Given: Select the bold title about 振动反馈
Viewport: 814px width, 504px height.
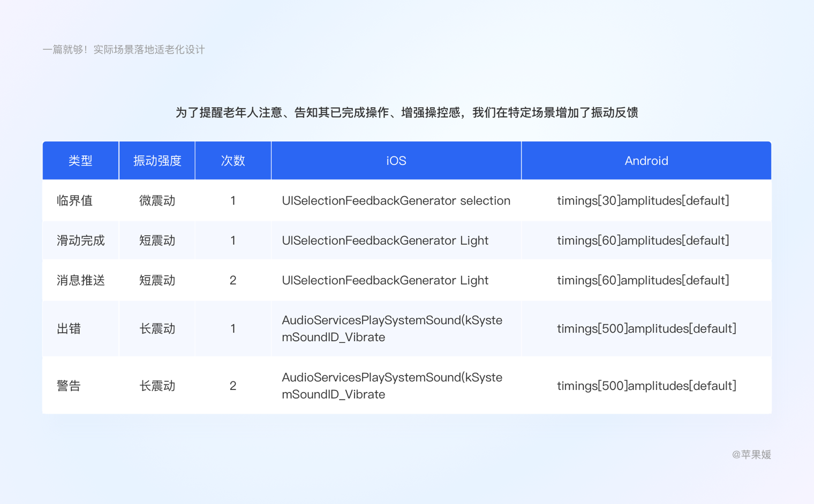Looking at the screenshot, I should [x=407, y=112].
